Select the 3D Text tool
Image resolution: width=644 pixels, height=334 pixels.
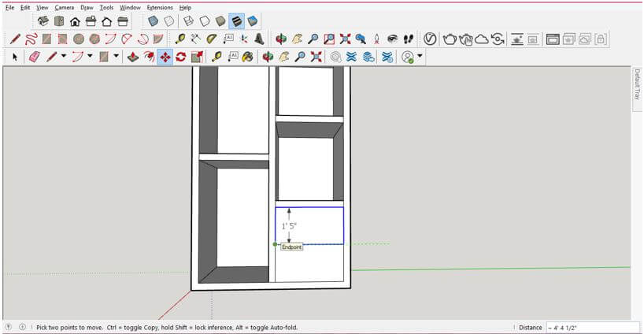pyautogui.click(x=259, y=39)
